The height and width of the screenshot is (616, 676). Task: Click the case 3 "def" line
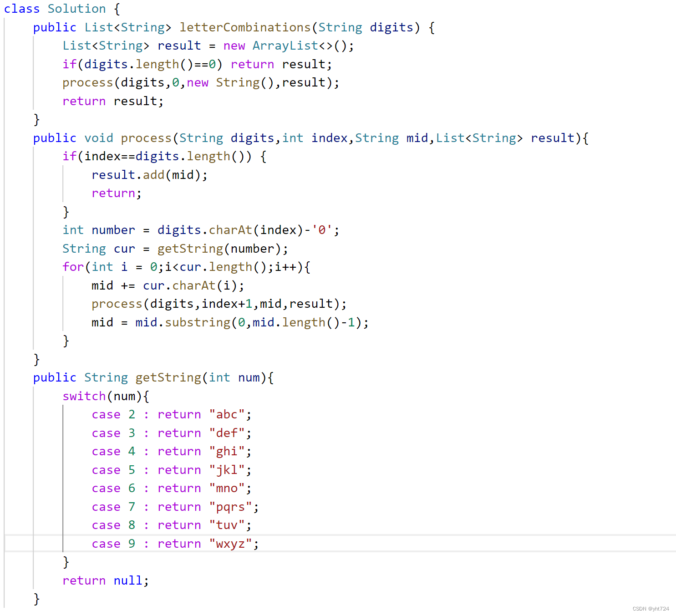point(172,433)
